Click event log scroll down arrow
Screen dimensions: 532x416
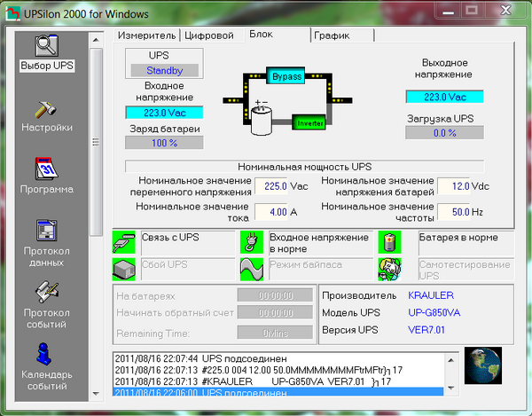pyautogui.click(x=451, y=388)
